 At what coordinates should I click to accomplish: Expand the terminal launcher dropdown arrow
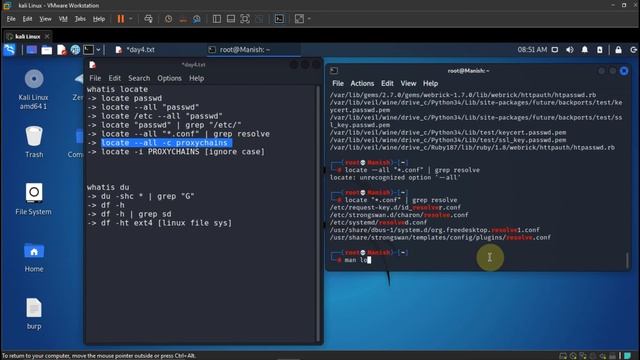[x=98, y=50]
